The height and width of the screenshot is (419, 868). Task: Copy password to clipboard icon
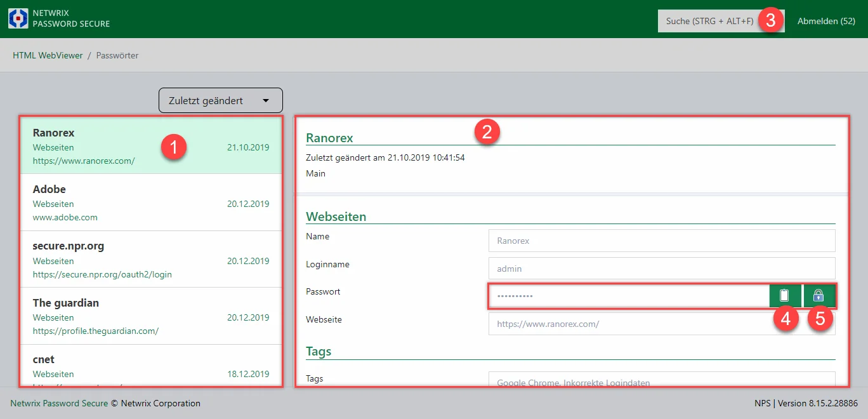pos(785,296)
